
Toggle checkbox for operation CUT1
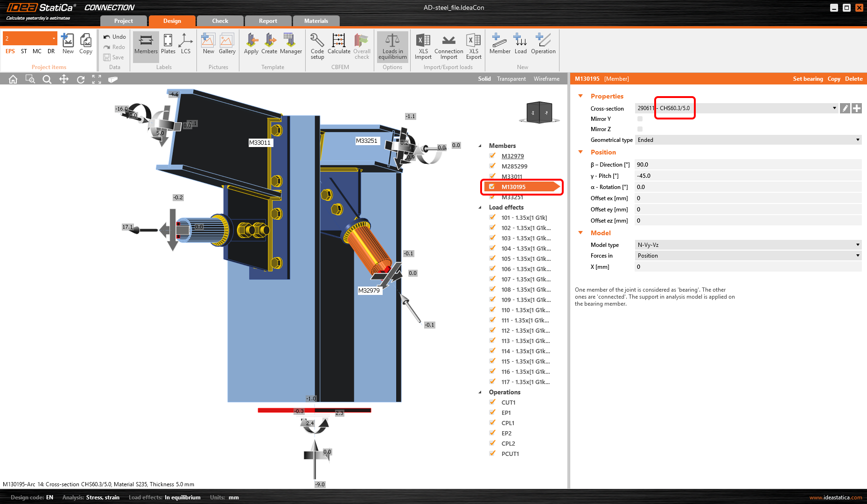tap(492, 402)
